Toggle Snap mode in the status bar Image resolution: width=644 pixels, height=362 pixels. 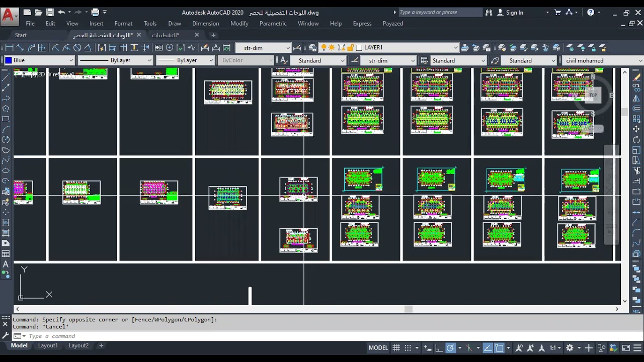[408, 347]
